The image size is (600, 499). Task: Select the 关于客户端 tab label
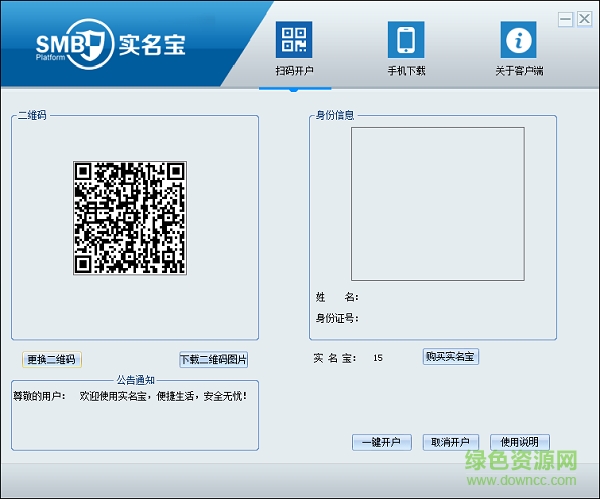pyautogui.click(x=519, y=71)
